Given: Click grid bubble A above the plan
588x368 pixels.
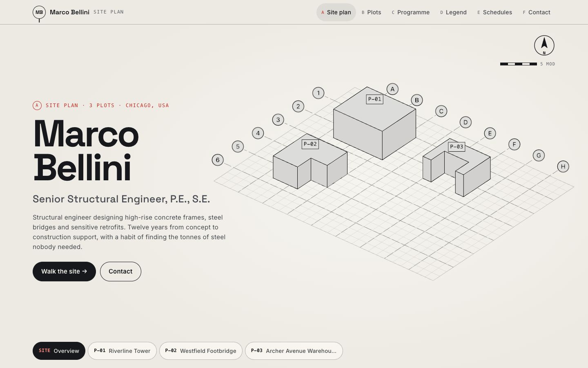Looking at the screenshot, I should pos(392,89).
